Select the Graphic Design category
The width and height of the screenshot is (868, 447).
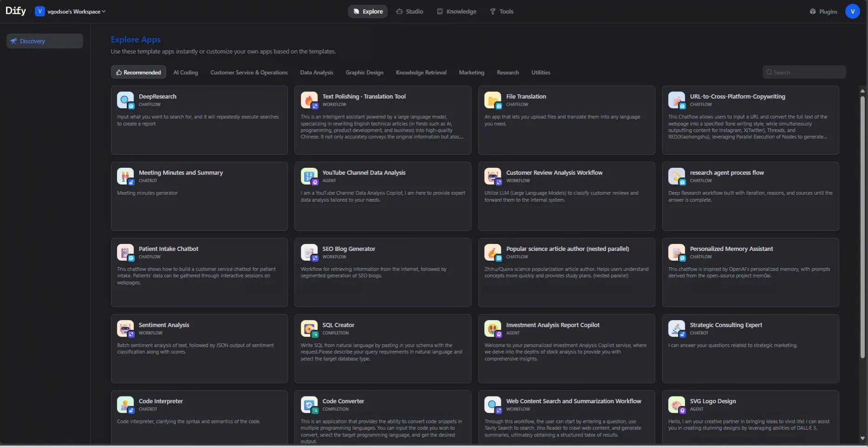coord(364,72)
